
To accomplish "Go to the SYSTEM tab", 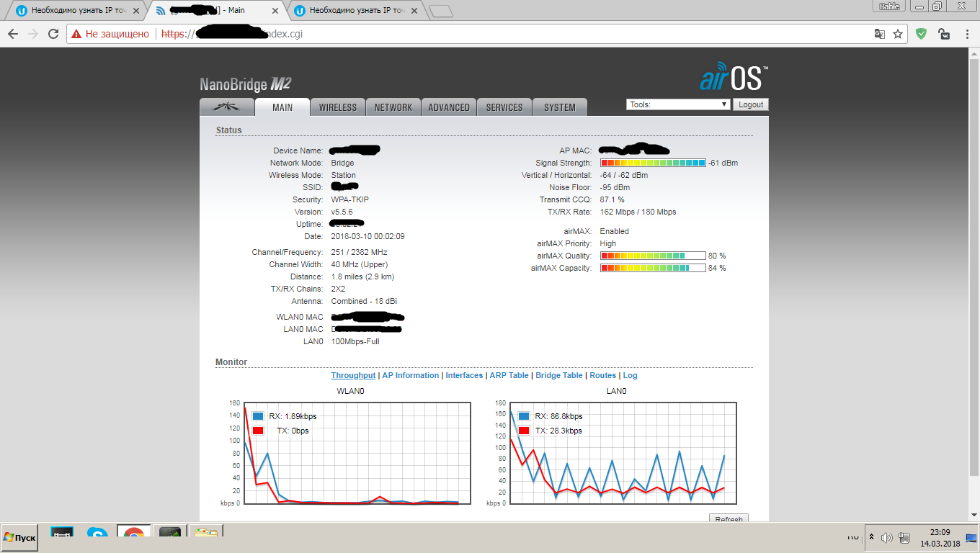I will click(x=560, y=107).
